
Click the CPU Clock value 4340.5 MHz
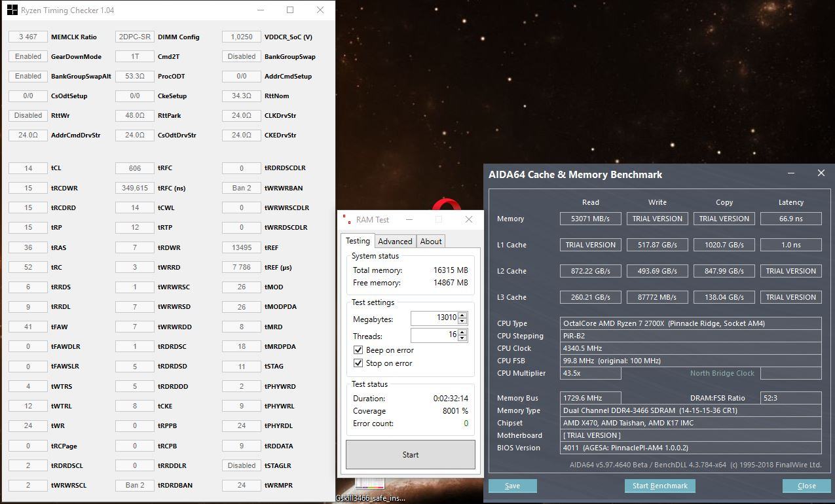point(692,348)
